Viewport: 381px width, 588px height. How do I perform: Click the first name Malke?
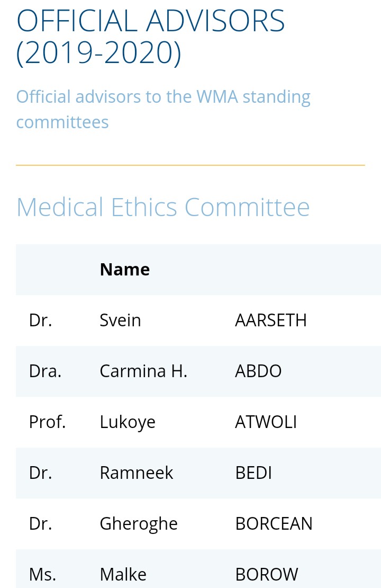123,574
